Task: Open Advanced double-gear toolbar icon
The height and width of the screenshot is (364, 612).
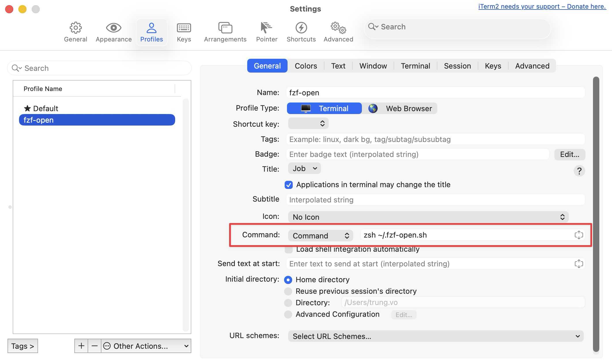Action: 338,28
